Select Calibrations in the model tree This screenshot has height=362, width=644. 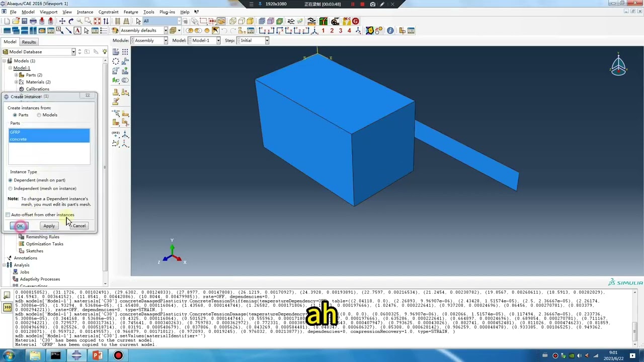tap(37, 89)
